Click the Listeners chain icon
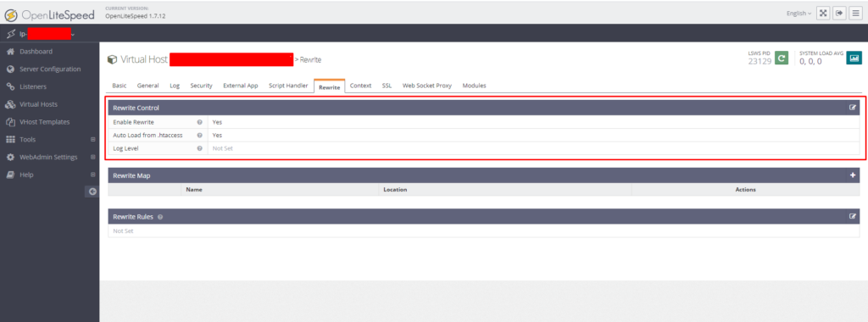Image resolution: width=868 pixels, height=322 pixels. click(x=9, y=87)
